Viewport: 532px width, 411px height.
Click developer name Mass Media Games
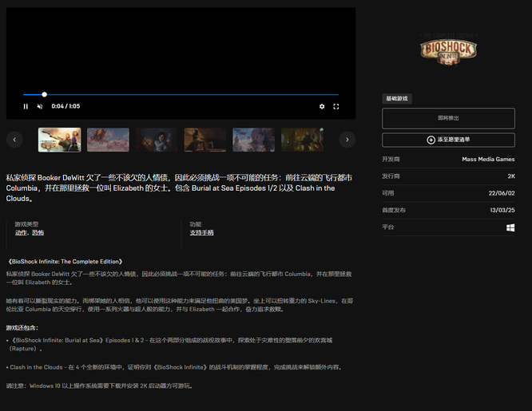coord(488,160)
